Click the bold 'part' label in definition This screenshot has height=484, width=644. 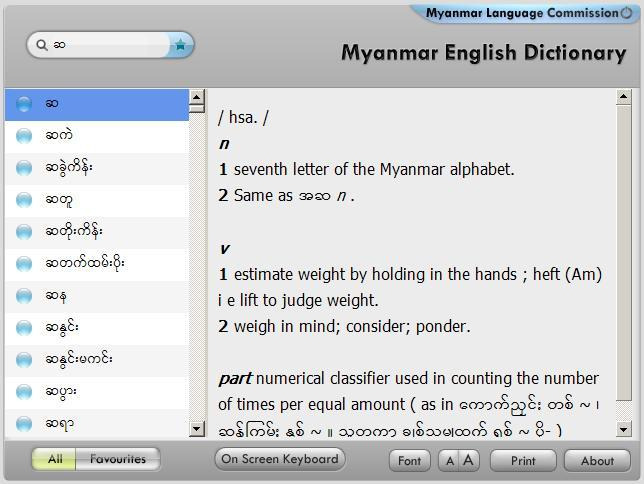(235, 378)
